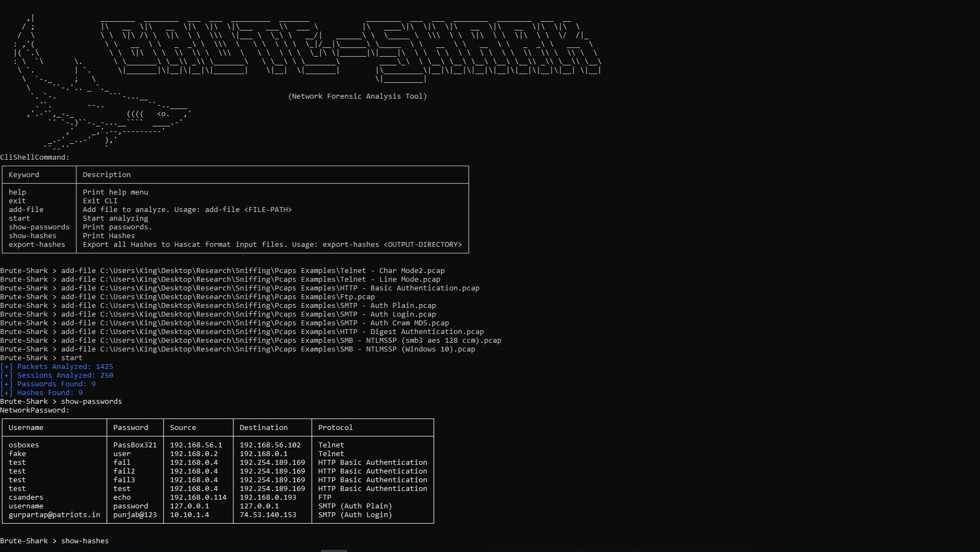Image resolution: width=980 pixels, height=552 pixels.
Task: Click source IP 10.10.1.4
Action: [x=190, y=515]
